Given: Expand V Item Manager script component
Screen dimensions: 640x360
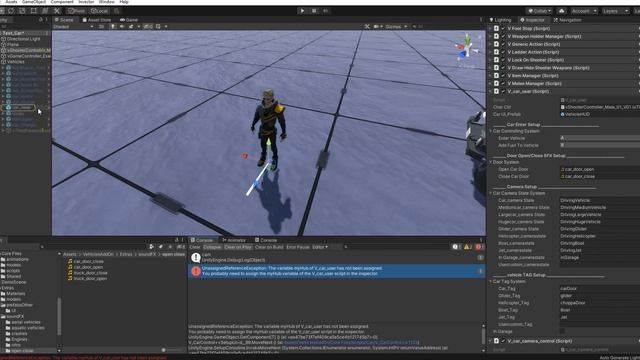Looking at the screenshot, I should click(x=490, y=76).
